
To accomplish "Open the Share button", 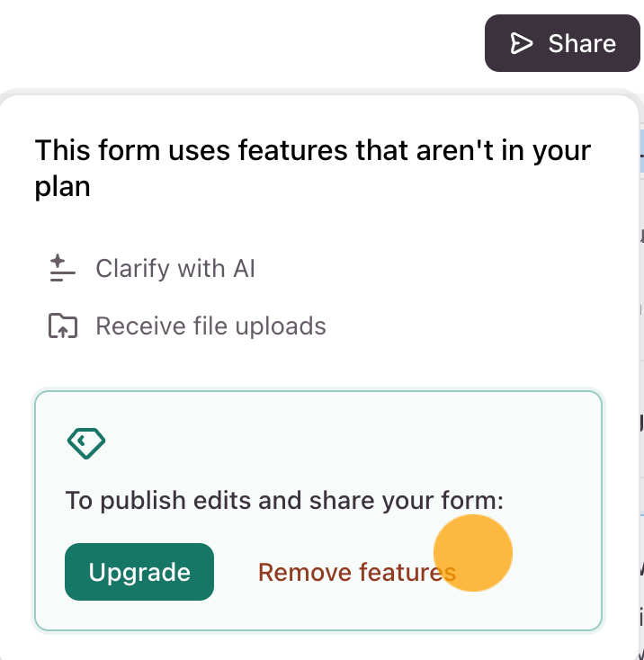I will click(x=562, y=43).
